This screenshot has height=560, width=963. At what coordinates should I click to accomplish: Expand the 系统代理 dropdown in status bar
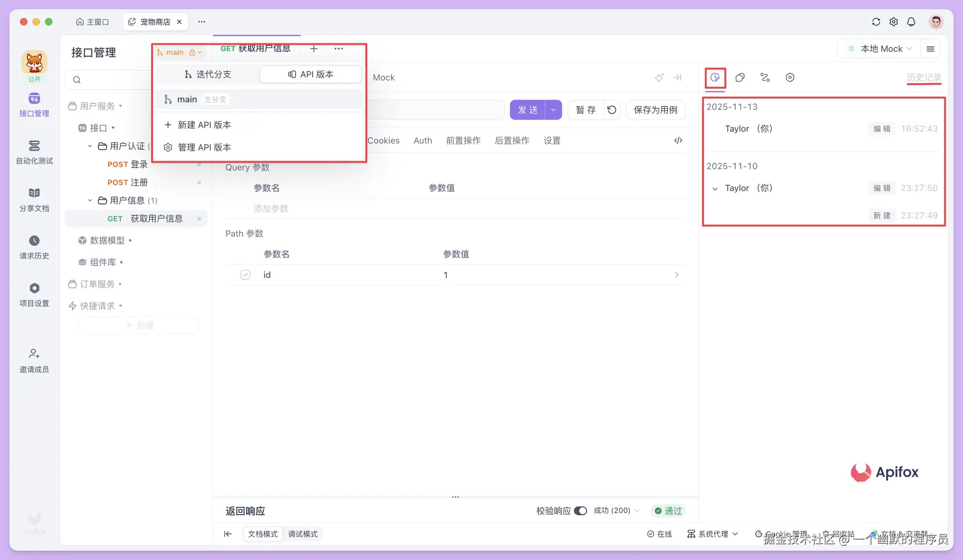pyautogui.click(x=713, y=534)
